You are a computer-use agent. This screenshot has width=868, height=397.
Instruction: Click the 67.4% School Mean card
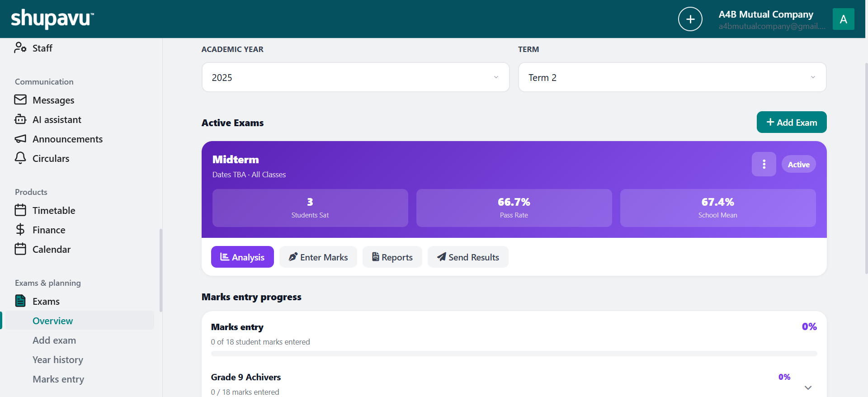(718, 208)
